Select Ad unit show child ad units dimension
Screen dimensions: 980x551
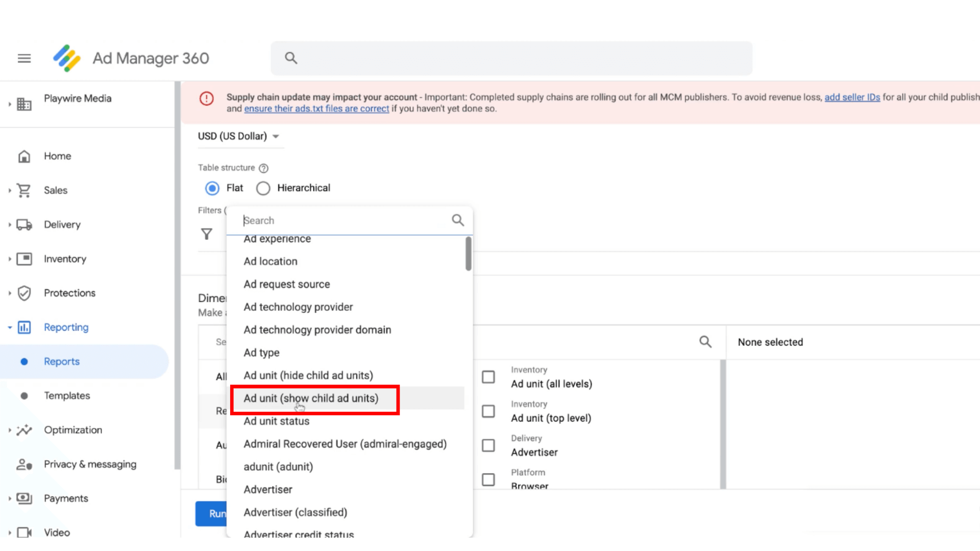click(311, 398)
